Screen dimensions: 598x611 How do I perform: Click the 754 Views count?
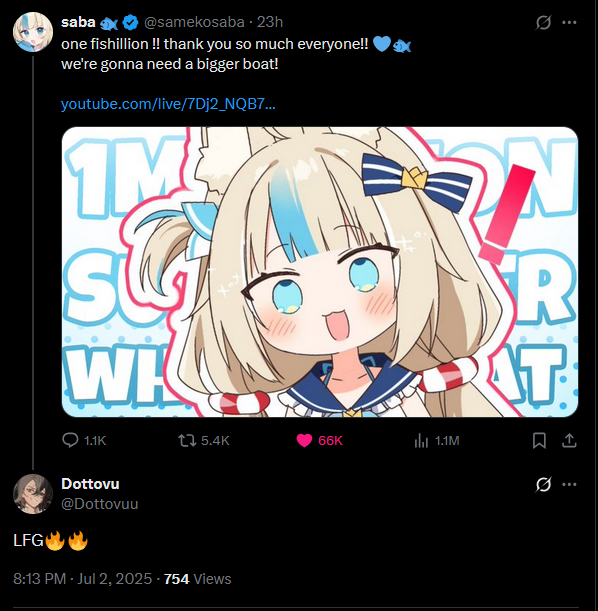tap(198, 579)
